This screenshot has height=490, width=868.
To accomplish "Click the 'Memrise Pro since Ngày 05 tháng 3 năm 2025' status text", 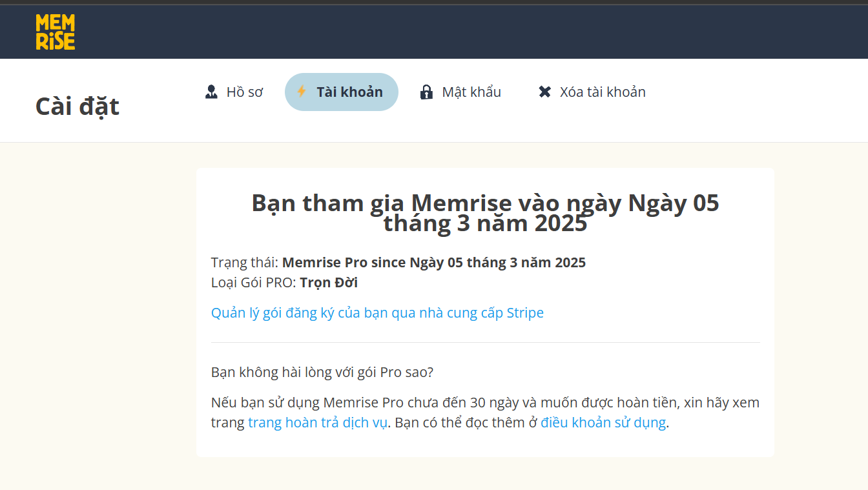I will click(x=434, y=263).
